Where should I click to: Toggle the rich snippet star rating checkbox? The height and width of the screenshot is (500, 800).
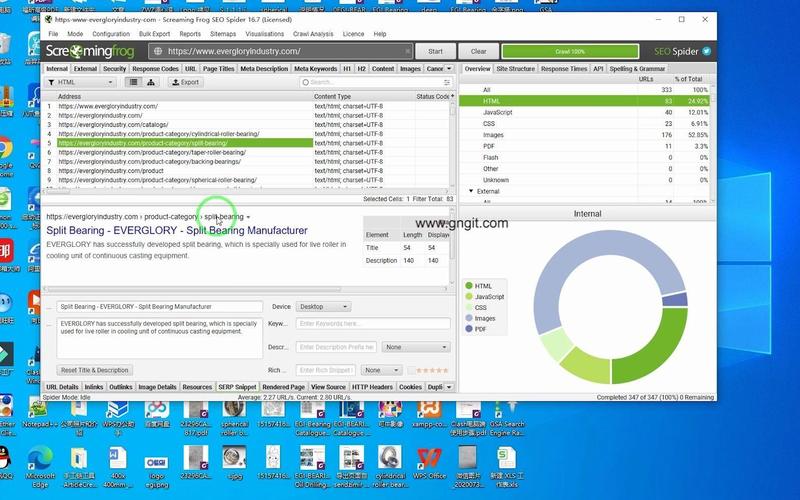(411, 370)
